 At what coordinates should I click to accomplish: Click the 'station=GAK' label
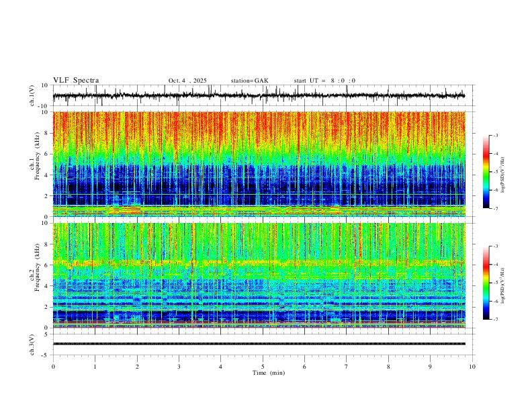click(x=249, y=81)
